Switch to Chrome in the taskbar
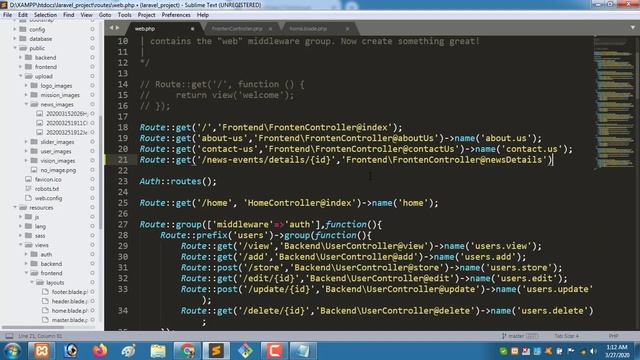Viewport: 640px width, 360px height. pyautogui.click(x=187, y=351)
